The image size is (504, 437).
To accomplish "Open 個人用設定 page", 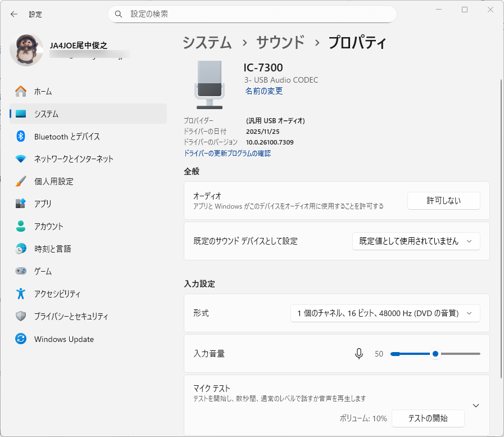I will pos(88,181).
